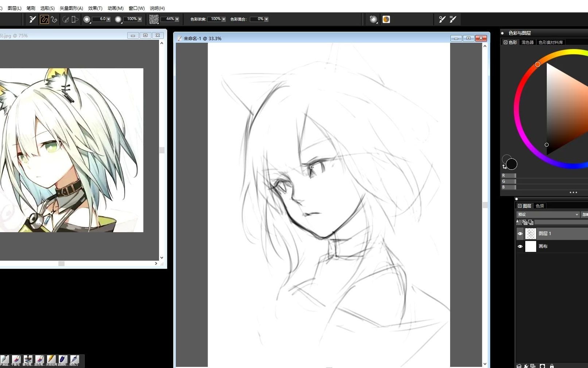Toggle perspective-guided strokes icon
This screenshot has height=368, width=588.
[75, 19]
